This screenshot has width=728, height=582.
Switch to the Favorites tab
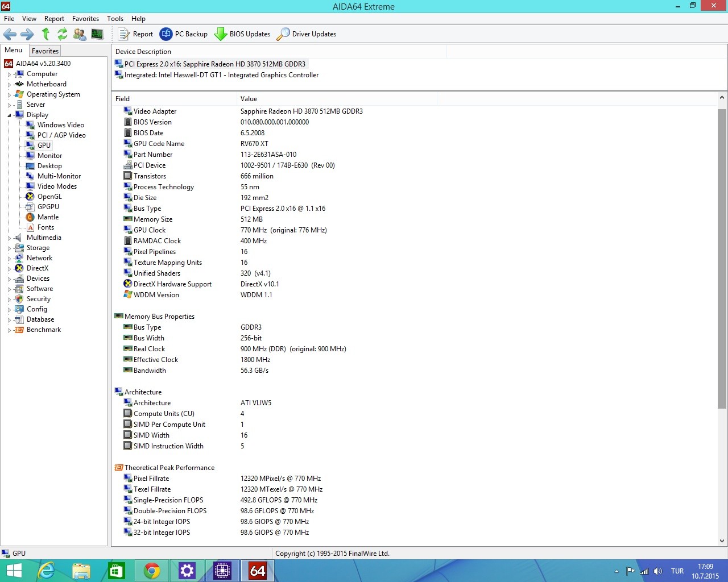(45, 51)
